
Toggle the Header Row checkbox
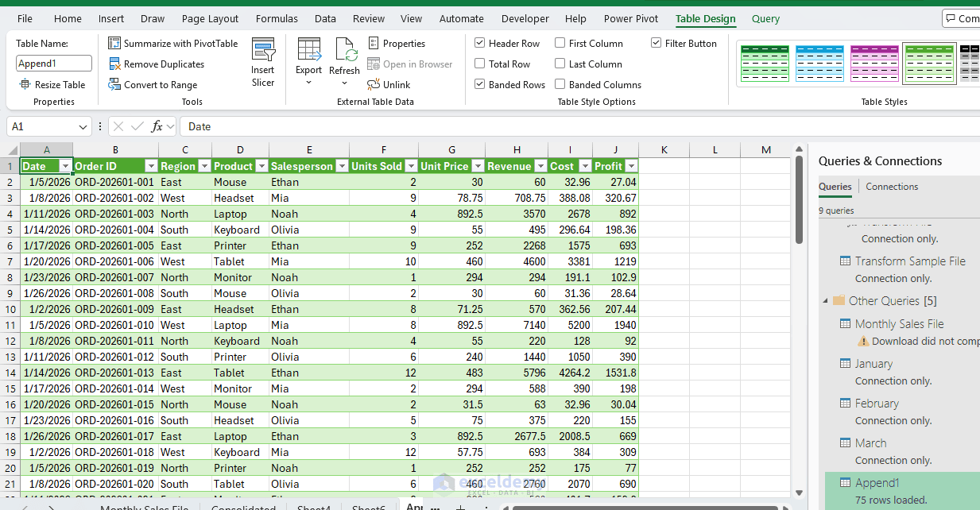(480, 44)
